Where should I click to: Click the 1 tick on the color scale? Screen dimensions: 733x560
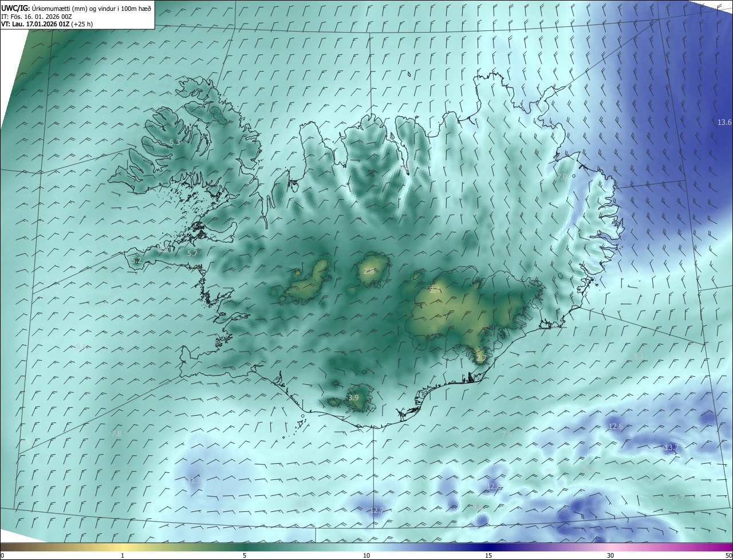click(x=123, y=555)
